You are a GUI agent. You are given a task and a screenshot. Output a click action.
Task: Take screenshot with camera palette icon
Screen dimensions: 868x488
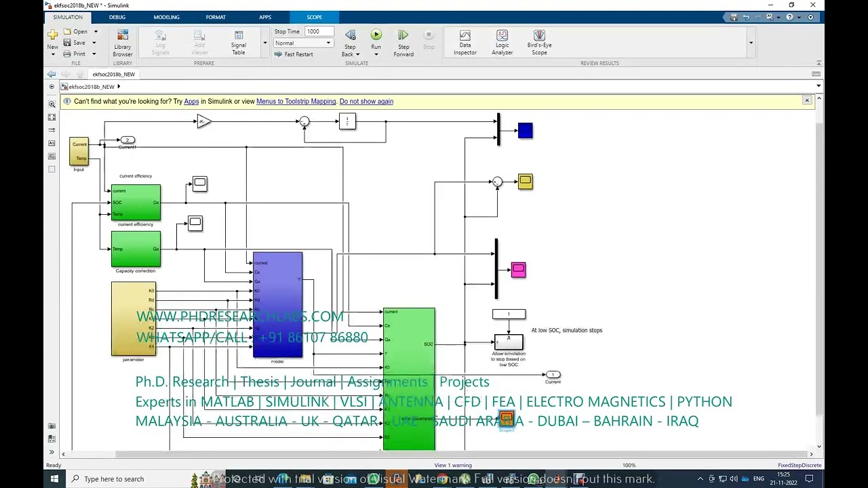[52, 426]
